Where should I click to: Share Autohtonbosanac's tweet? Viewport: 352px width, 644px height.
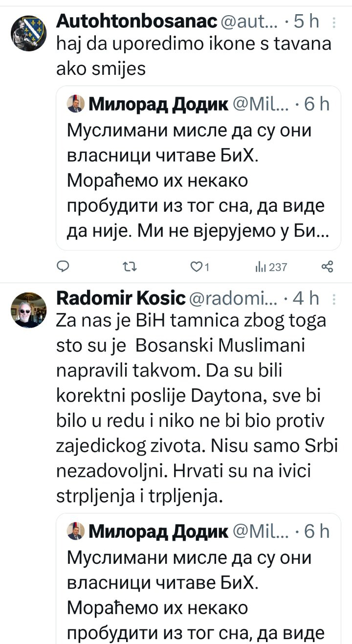click(327, 266)
